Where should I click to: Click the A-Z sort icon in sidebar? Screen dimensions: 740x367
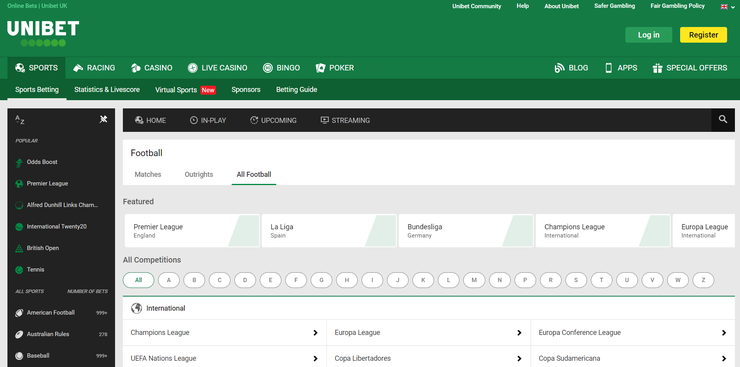pyautogui.click(x=19, y=120)
